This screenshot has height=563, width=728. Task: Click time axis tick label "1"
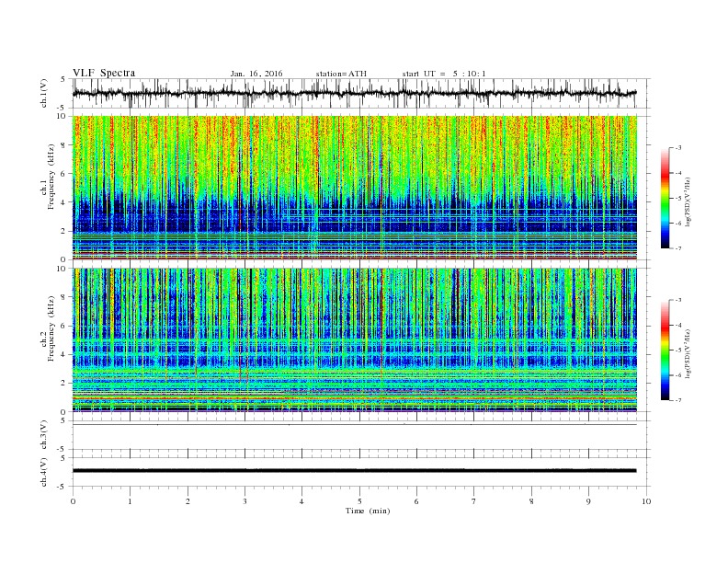coord(130,501)
